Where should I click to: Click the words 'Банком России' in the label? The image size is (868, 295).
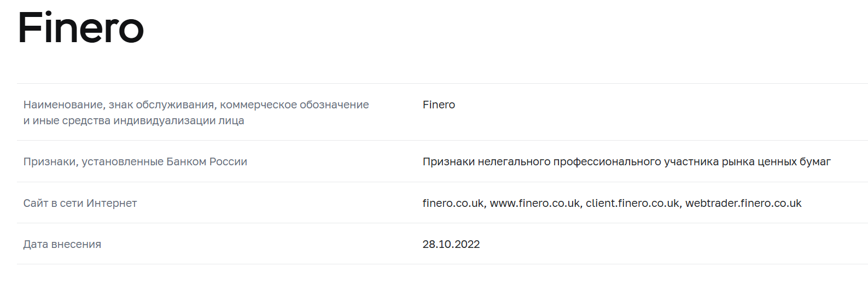click(x=207, y=161)
